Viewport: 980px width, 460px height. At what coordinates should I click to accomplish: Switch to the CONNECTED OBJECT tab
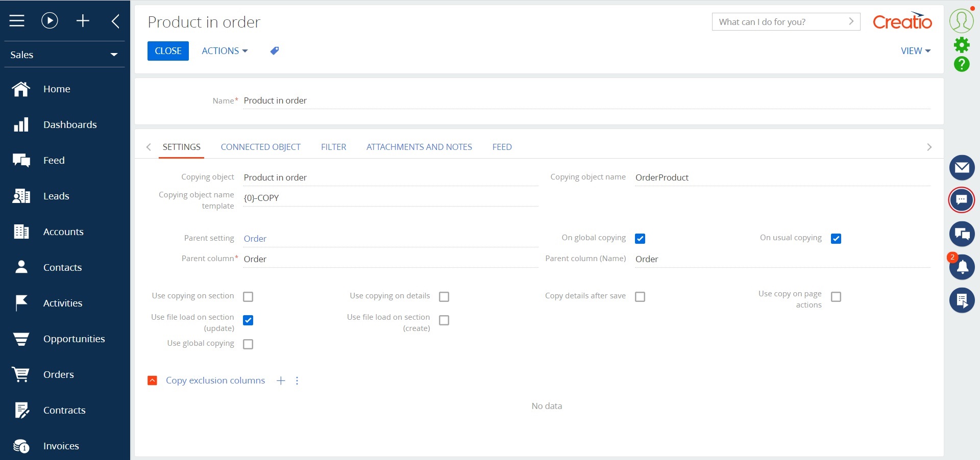(260, 147)
